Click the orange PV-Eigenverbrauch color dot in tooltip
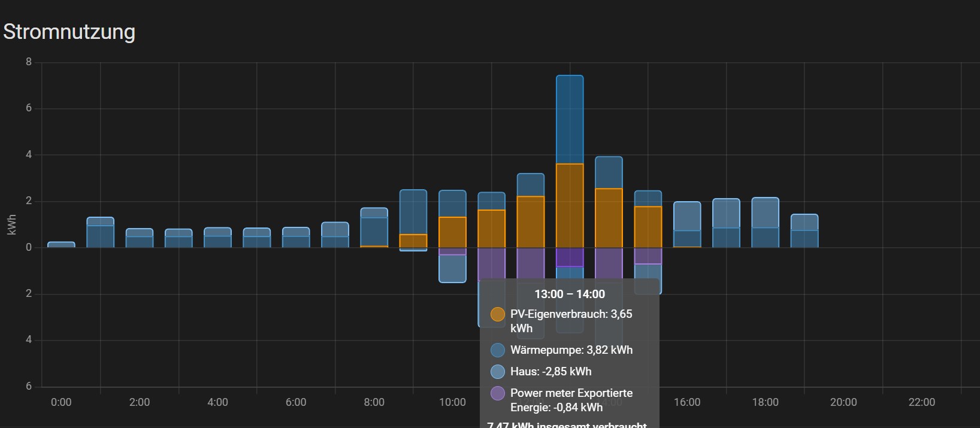This screenshot has width=980, height=428. point(497,314)
